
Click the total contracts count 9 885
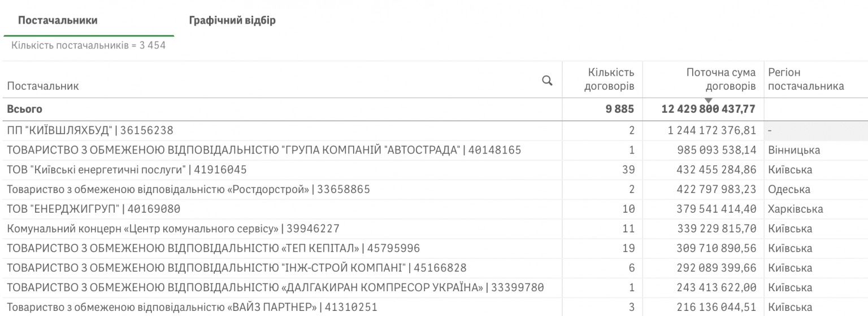coord(620,109)
